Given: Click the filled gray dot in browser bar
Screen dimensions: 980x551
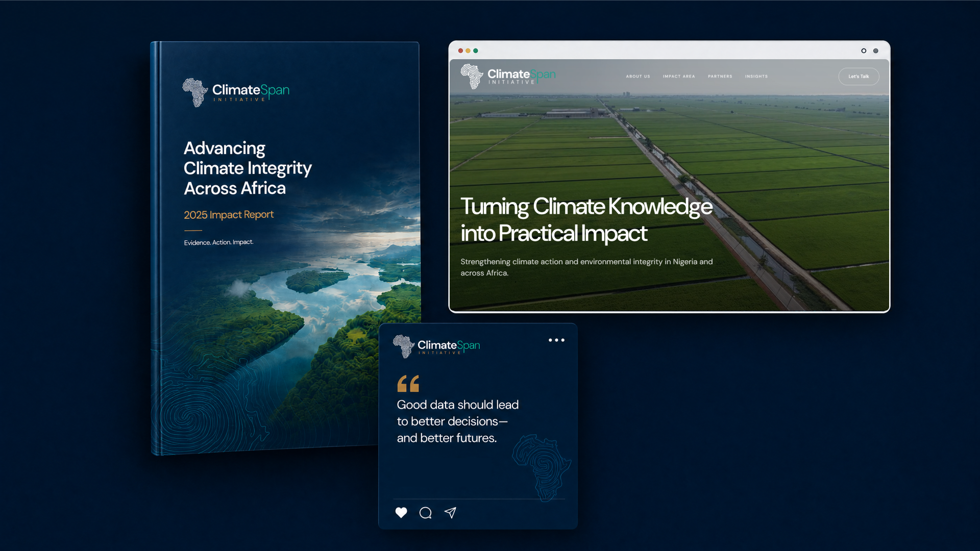Looking at the screenshot, I should (876, 51).
